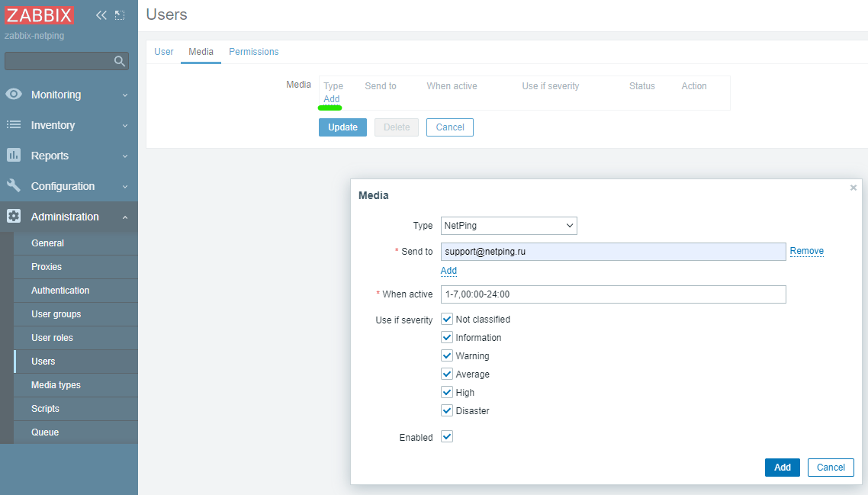Click the Monitoring eye icon
The image size is (868, 495).
[14, 95]
